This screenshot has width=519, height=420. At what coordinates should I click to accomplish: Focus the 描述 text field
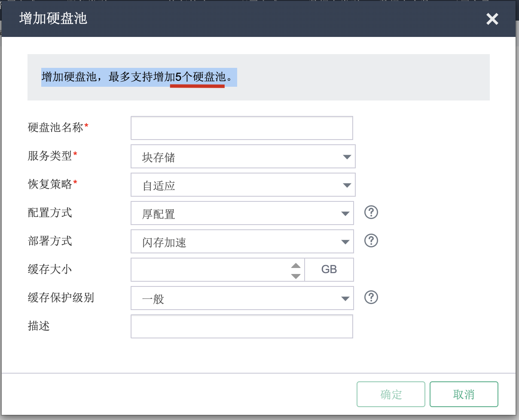[241, 326]
